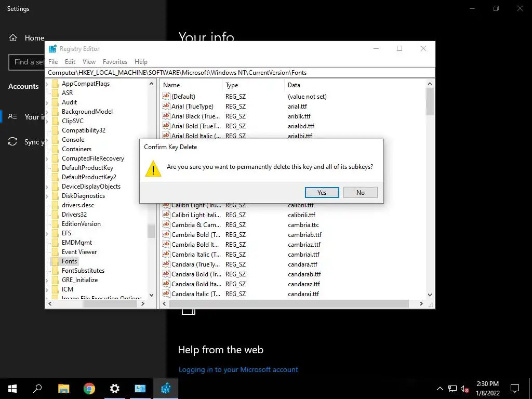This screenshot has height=399, width=532.
Task: Go to Home in the Settings window
Action: click(x=26, y=37)
